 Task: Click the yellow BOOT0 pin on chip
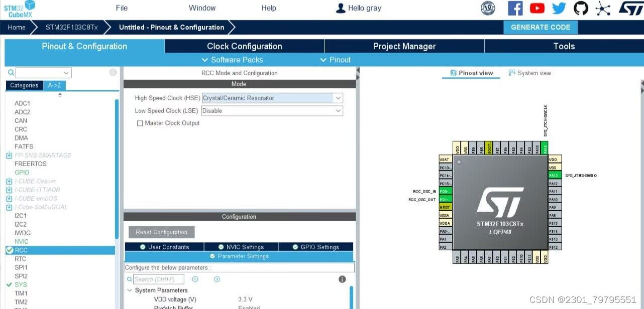(489, 148)
